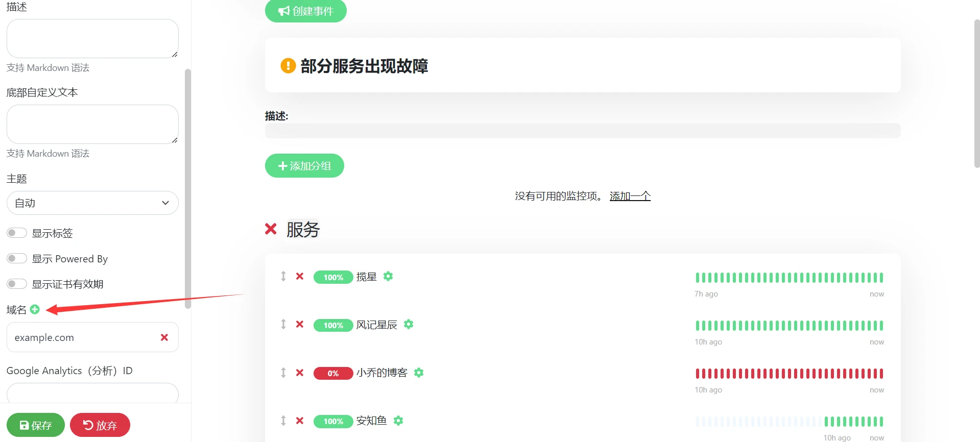Open settings gear for 风记星辰 monitor

click(x=409, y=324)
